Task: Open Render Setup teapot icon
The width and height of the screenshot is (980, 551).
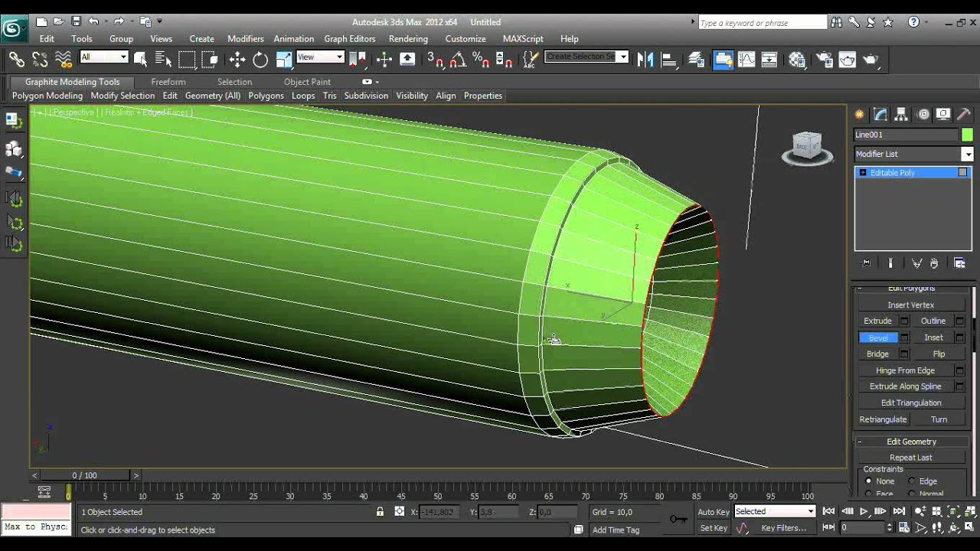Action: 825,59
